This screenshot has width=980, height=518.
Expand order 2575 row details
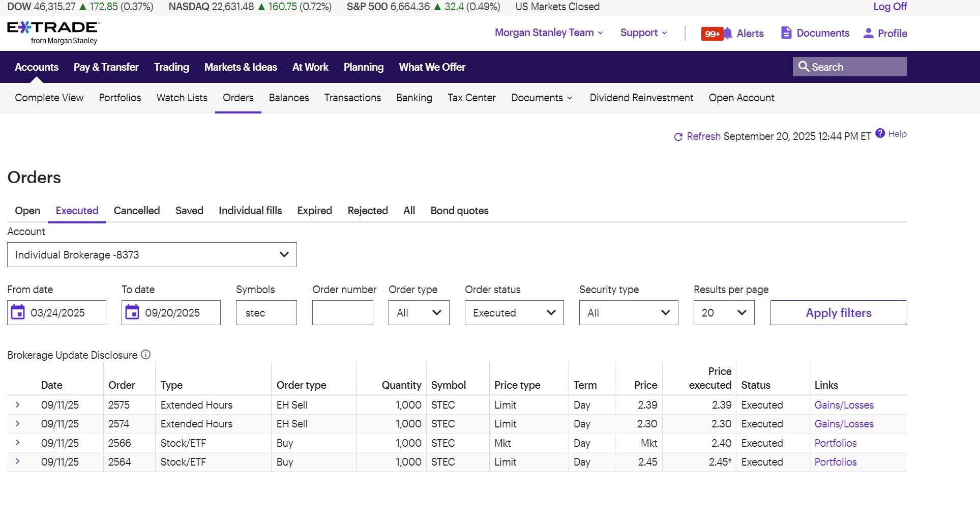coord(18,405)
